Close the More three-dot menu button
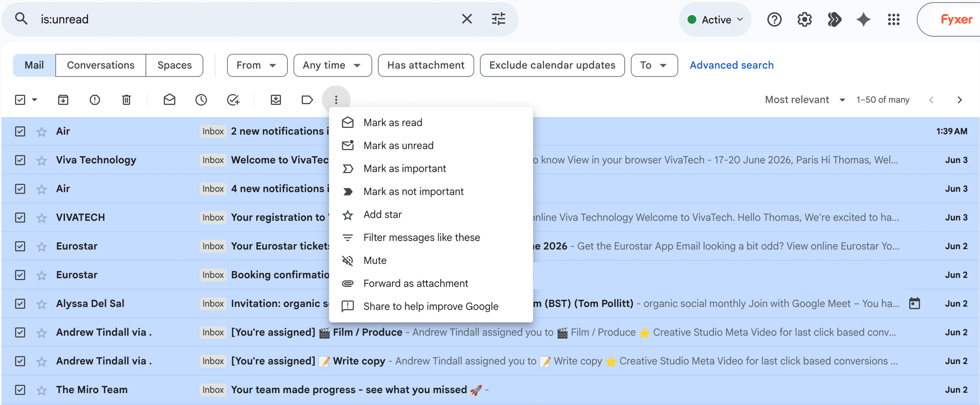Screen dimensions: 980x405 pyautogui.click(x=336, y=100)
